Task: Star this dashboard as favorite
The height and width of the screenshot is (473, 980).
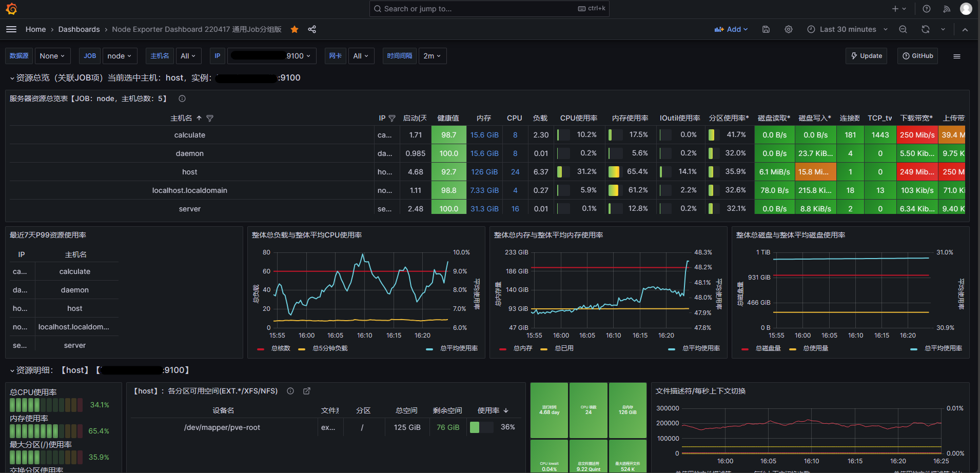Action: (x=295, y=29)
